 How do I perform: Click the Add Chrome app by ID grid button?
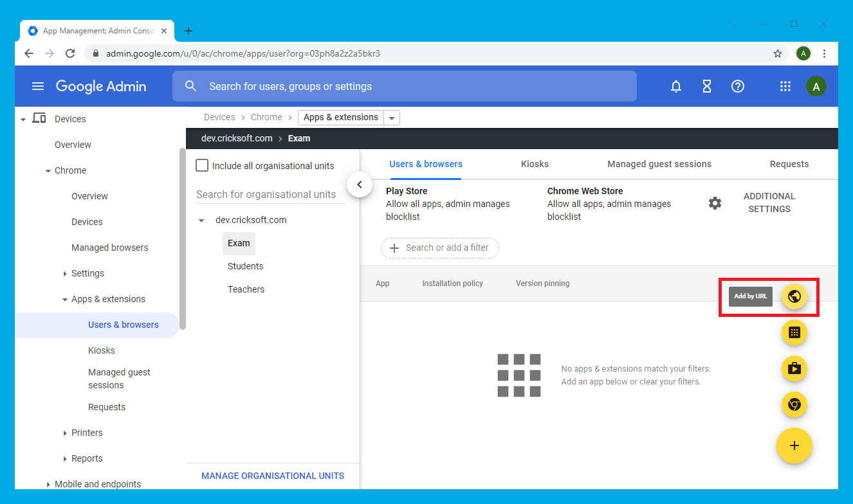click(x=794, y=332)
